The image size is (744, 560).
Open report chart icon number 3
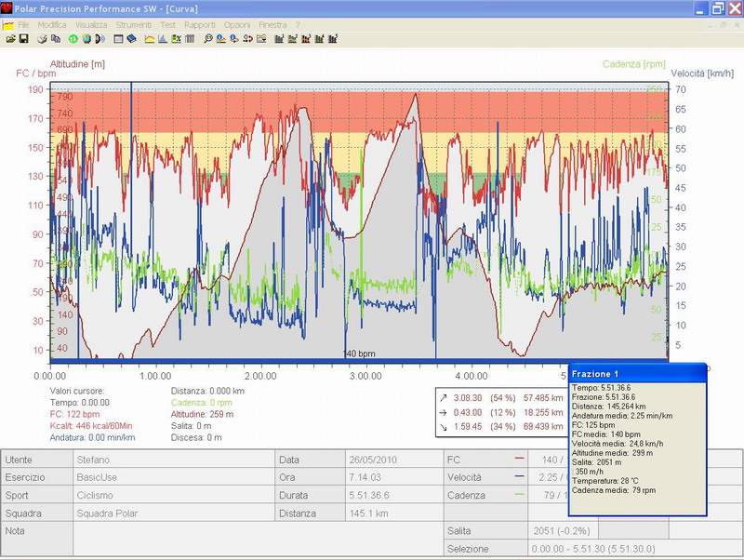(306, 39)
